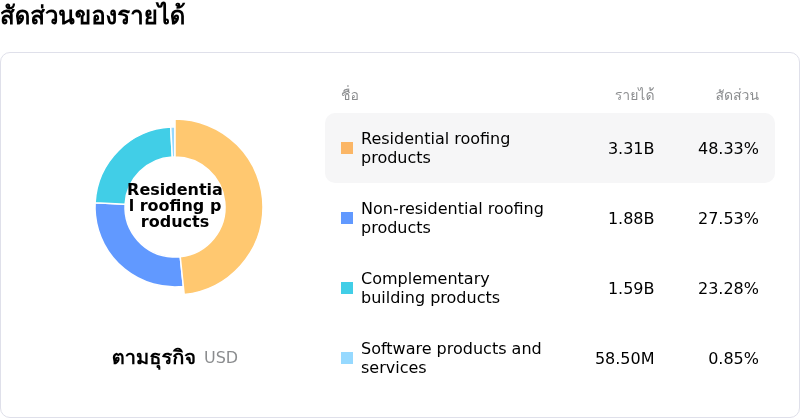Click the 58.50M revenue value
800x418 pixels.
click(x=624, y=358)
